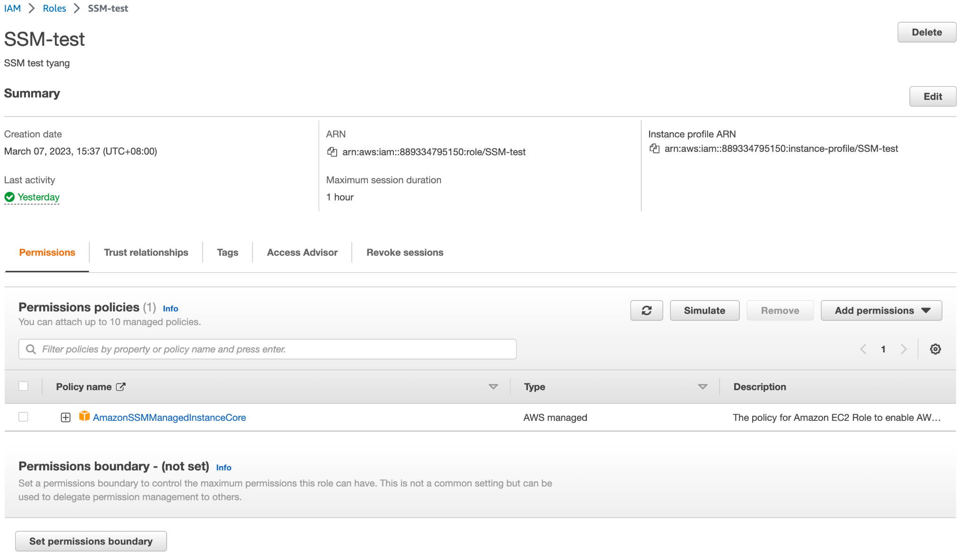967x560 pixels.
Task: Click page number 1 in pagination
Action: tap(883, 349)
